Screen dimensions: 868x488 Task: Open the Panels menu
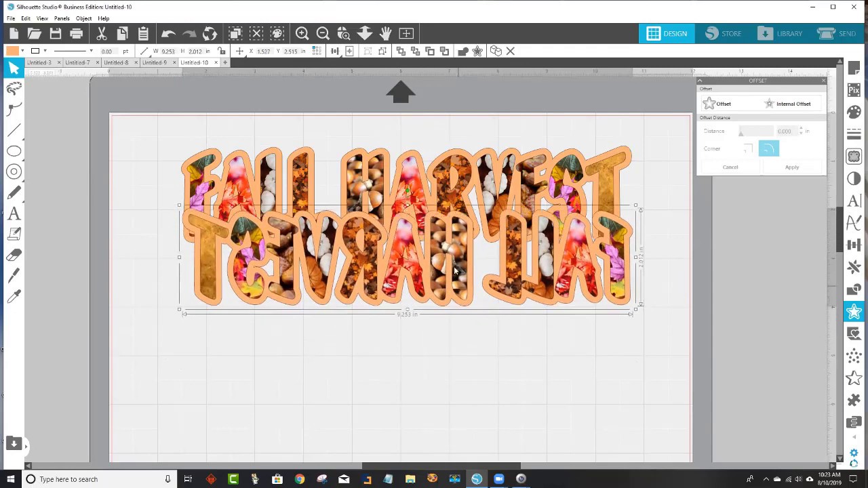(x=62, y=18)
